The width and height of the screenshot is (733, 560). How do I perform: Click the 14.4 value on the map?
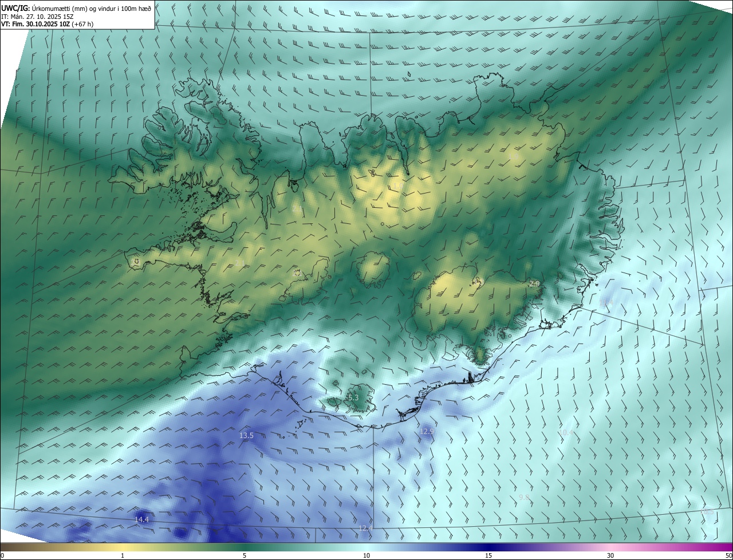click(x=141, y=520)
